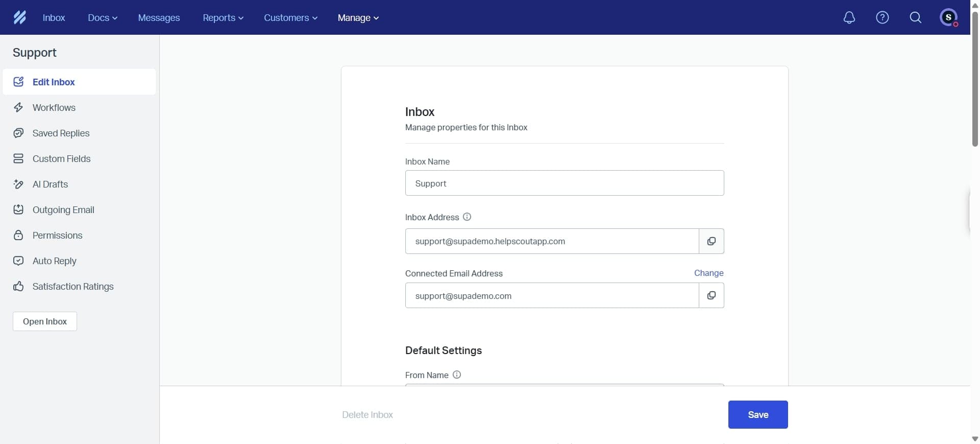This screenshot has height=444, width=980.
Task: Open Permissions settings
Action: tap(79, 235)
